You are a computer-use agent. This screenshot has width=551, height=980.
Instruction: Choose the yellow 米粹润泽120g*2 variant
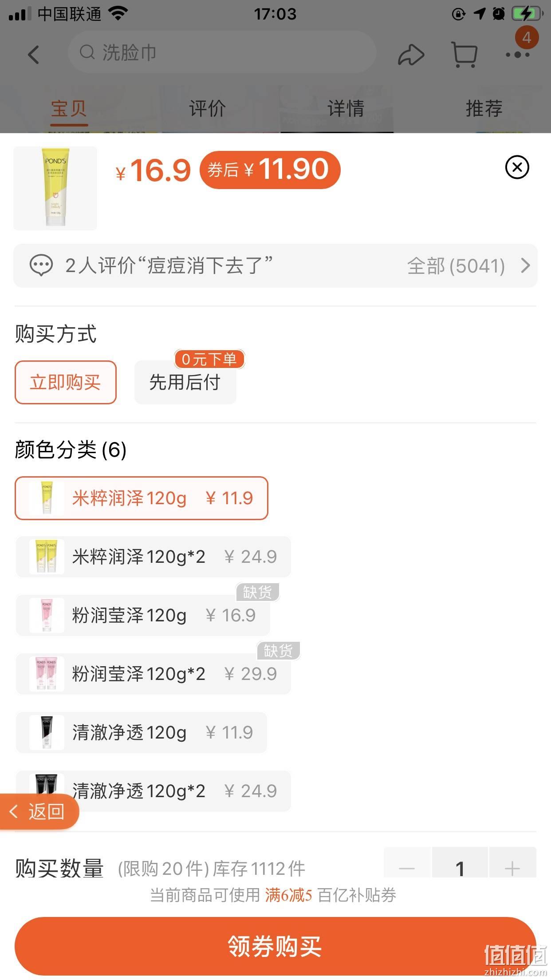(x=153, y=557)
